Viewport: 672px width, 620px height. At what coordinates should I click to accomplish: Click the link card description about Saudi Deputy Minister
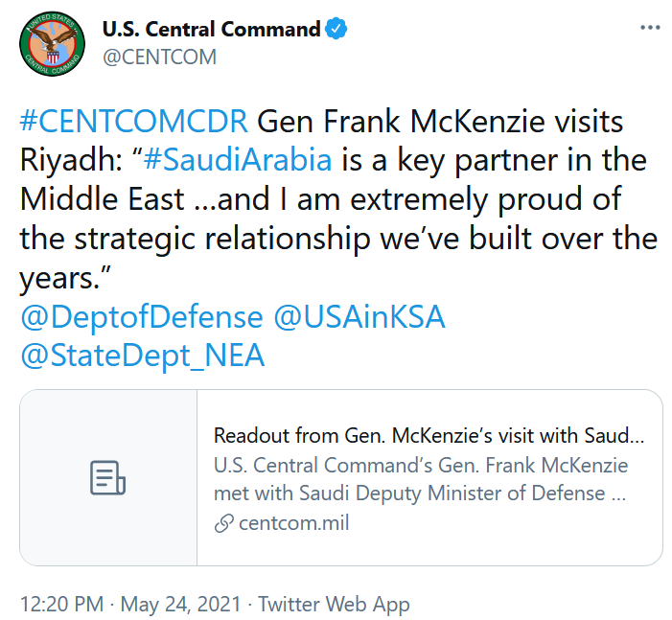(421, 479)
